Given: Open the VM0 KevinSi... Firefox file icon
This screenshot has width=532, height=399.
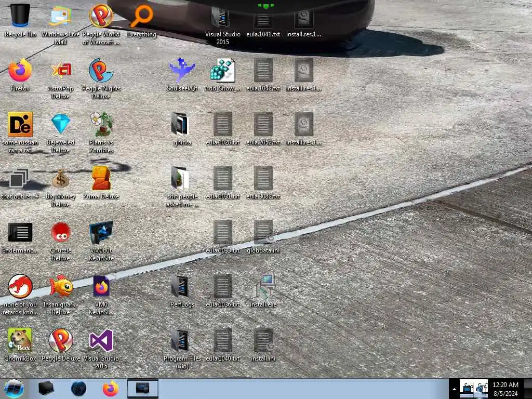Looking at the screenshot, I should click(101, 295).
